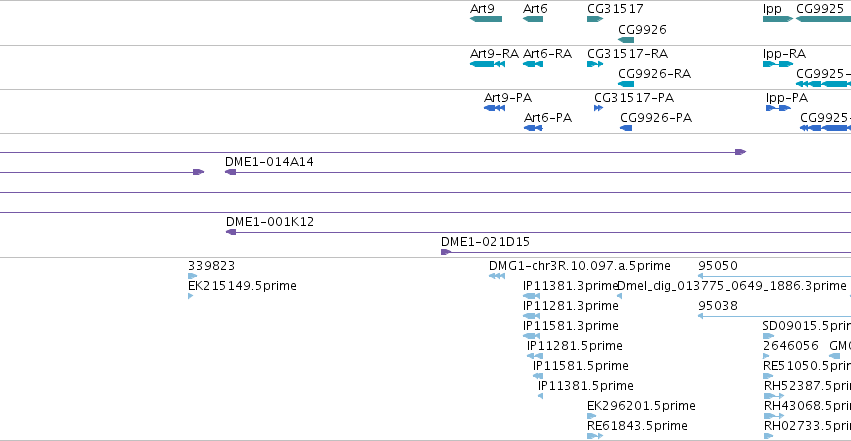Click the EK215149.5prime EST marker
Screen dimensions: 851x441
[x=190, y=296]
